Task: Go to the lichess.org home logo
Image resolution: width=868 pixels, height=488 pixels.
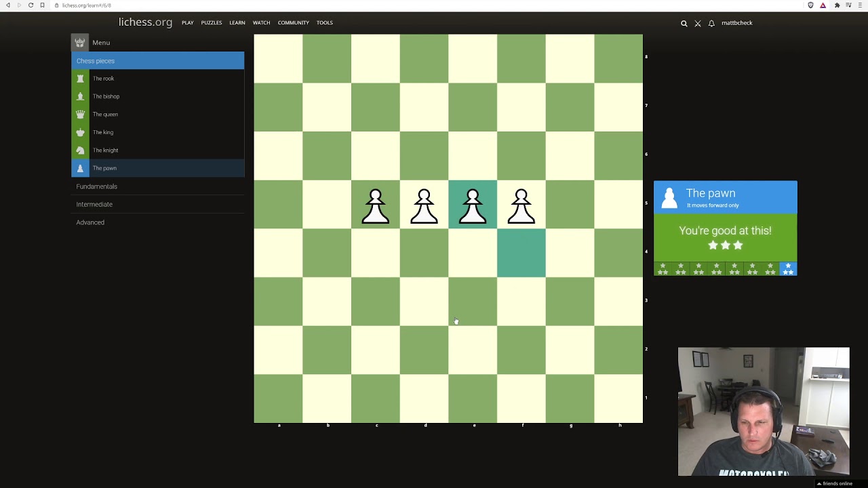Action: pyautogui.click(x=145, y=22)
